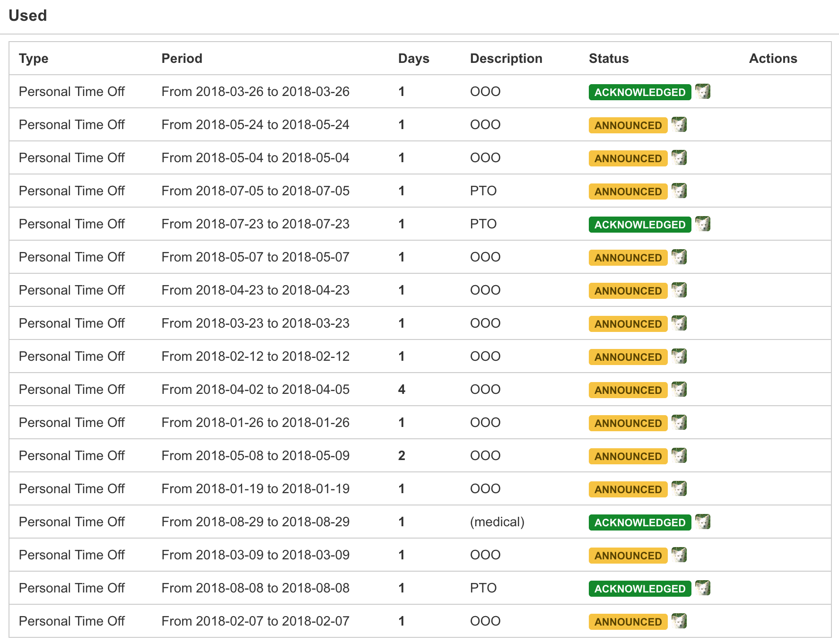Click PTO description in the 2018-07-05 row
Image resolution: width=839 pixels, height=644 pixels.
(x=483, y=191)
